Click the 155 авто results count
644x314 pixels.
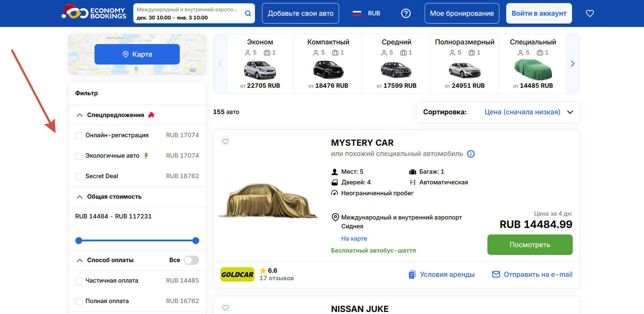[x=226, y=112]
